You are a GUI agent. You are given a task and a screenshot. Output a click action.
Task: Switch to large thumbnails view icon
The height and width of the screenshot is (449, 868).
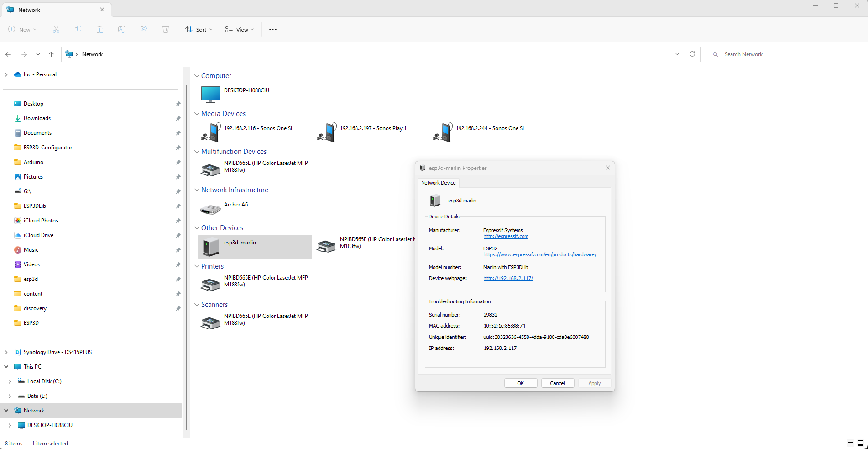click(860, 443)
